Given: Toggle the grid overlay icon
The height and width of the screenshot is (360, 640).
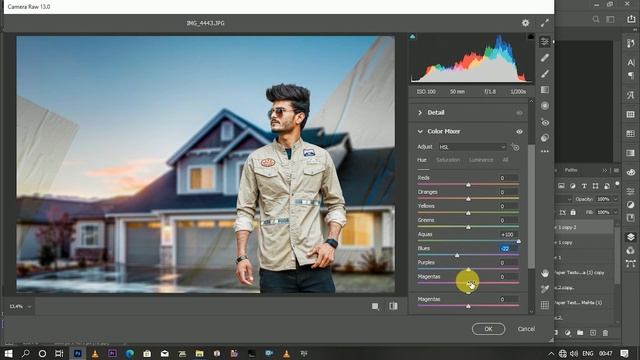Looking at the screenshot, I should (544, 305).
